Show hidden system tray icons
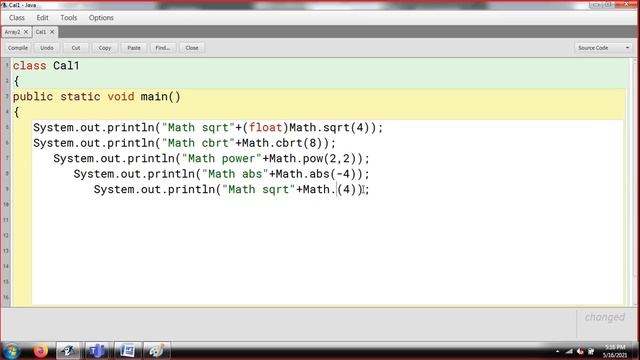The width and height of the screenshot is (640, 360). click(x=558, y=351)
